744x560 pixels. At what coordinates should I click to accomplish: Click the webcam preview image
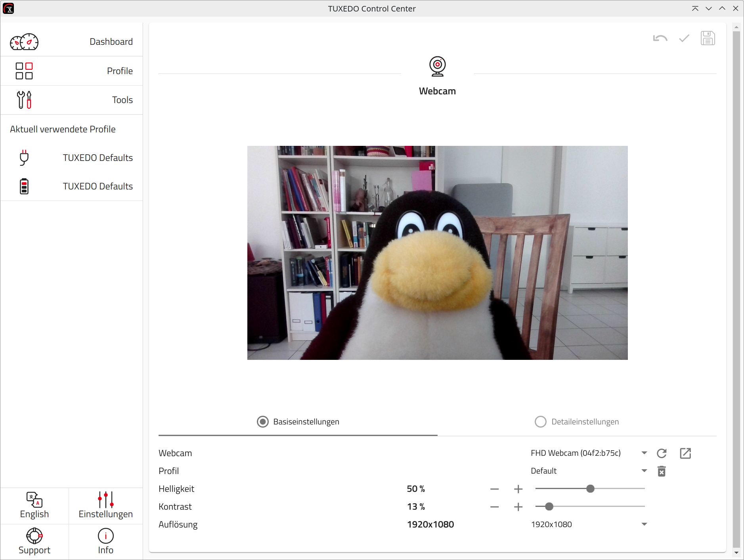pos(438,253)
